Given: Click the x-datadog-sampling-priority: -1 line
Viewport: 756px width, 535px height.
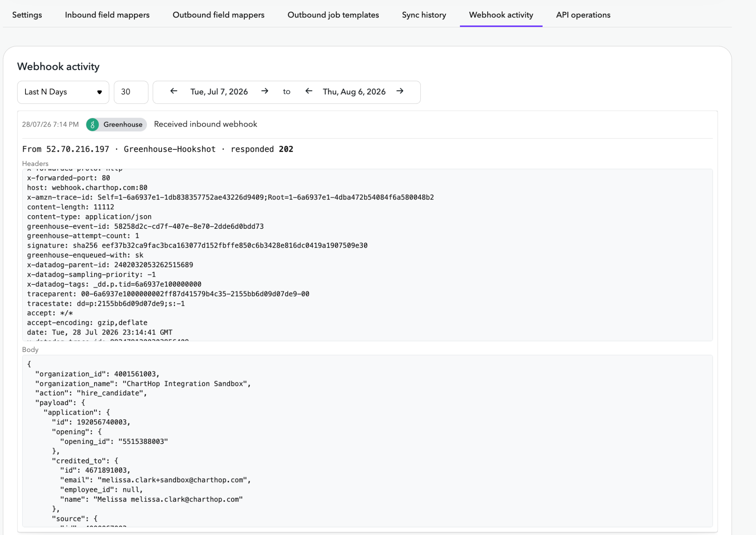Looking at the screenshot, I should [91, 275].
